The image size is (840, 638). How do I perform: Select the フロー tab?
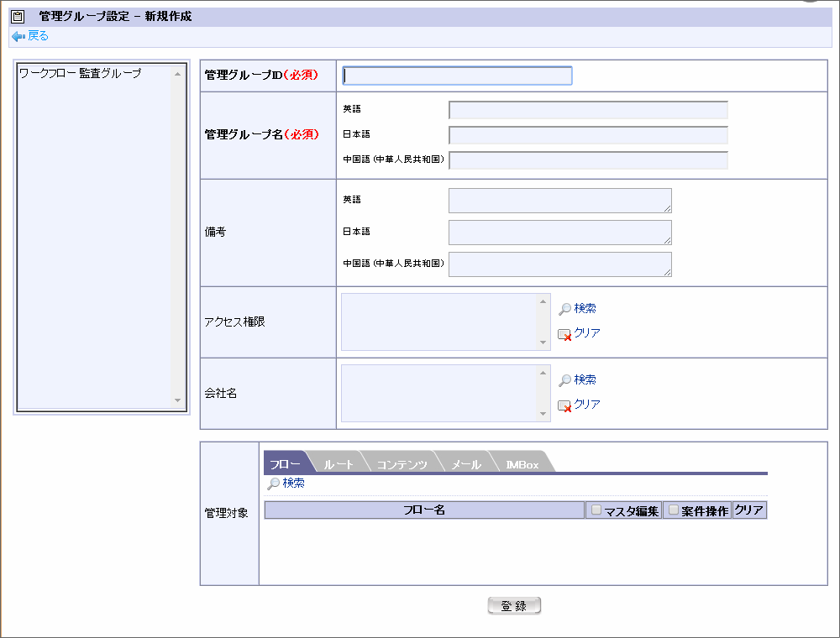(285, 463)
